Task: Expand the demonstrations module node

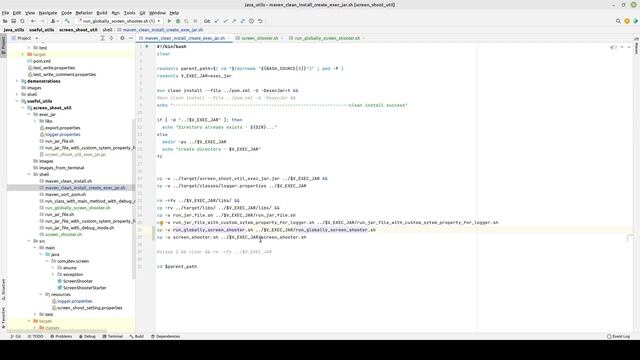Action: [17, 81]
